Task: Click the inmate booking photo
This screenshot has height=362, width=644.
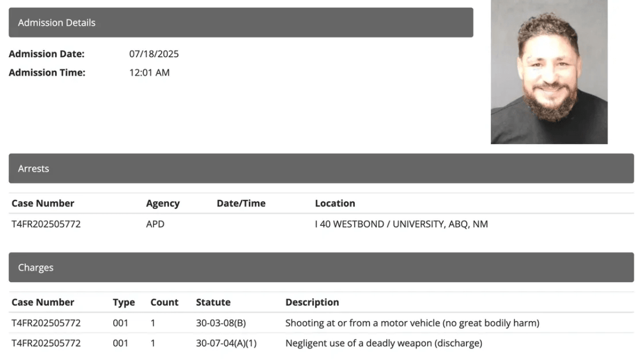Action: tap(549, 72)
